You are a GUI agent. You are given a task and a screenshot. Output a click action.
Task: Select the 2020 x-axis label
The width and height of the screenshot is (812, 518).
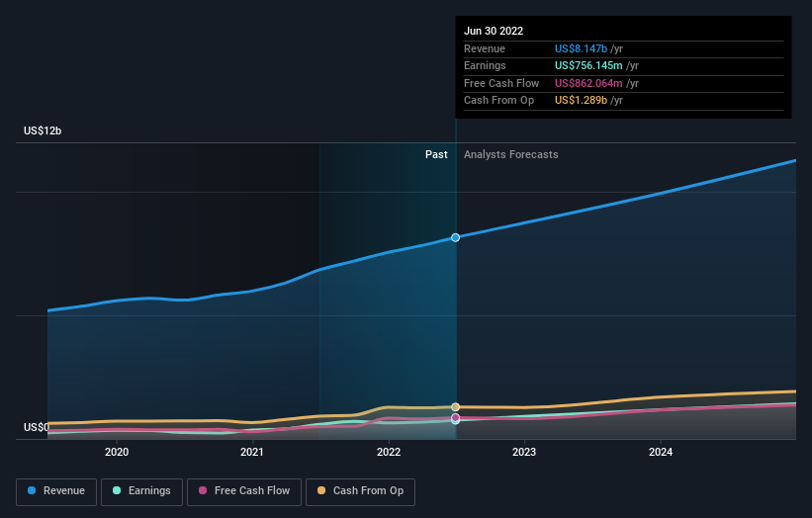point(117,452)
